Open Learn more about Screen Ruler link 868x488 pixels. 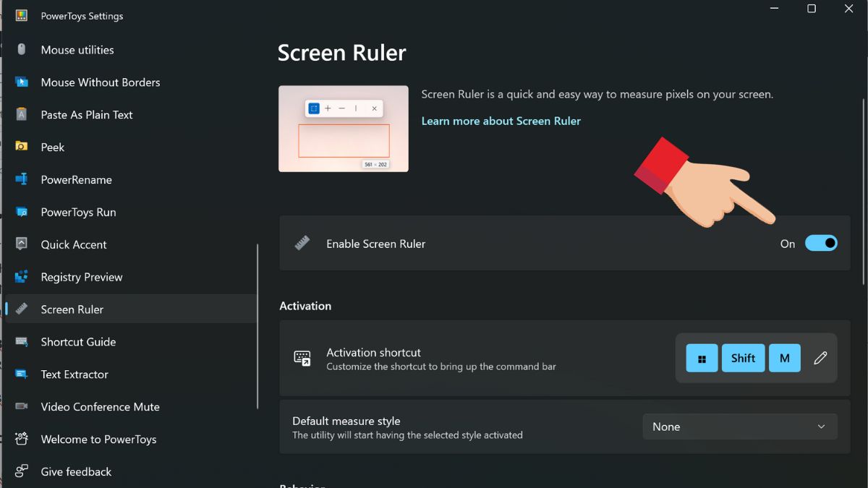(x=501, y=121)
